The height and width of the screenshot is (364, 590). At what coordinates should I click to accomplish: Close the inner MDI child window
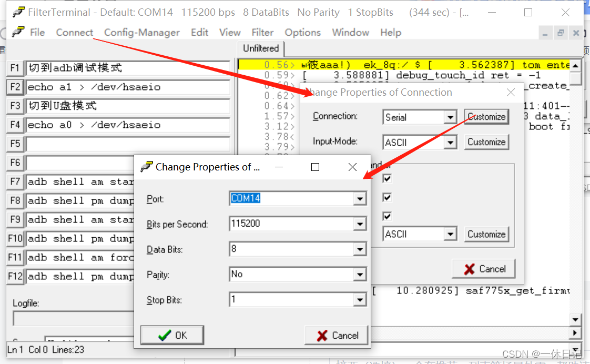tap(576, 33)
